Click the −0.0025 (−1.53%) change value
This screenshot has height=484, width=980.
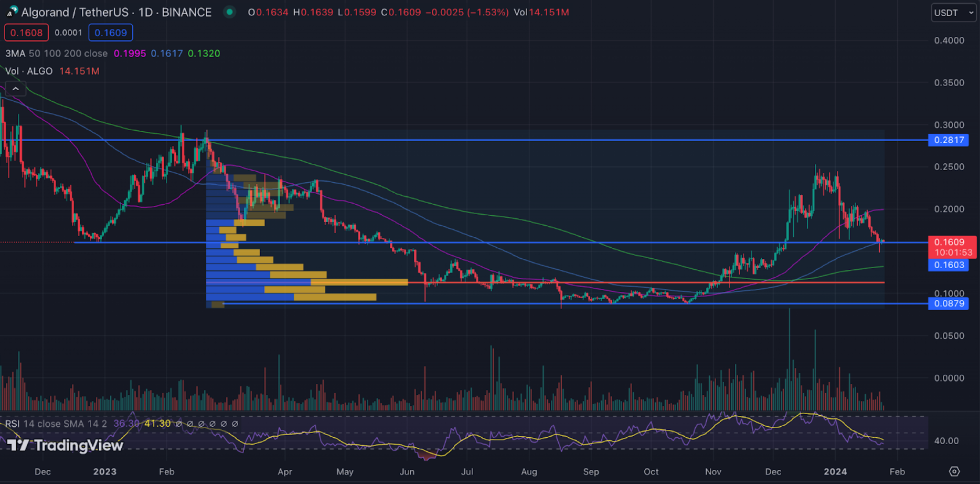tap(467, 12)
